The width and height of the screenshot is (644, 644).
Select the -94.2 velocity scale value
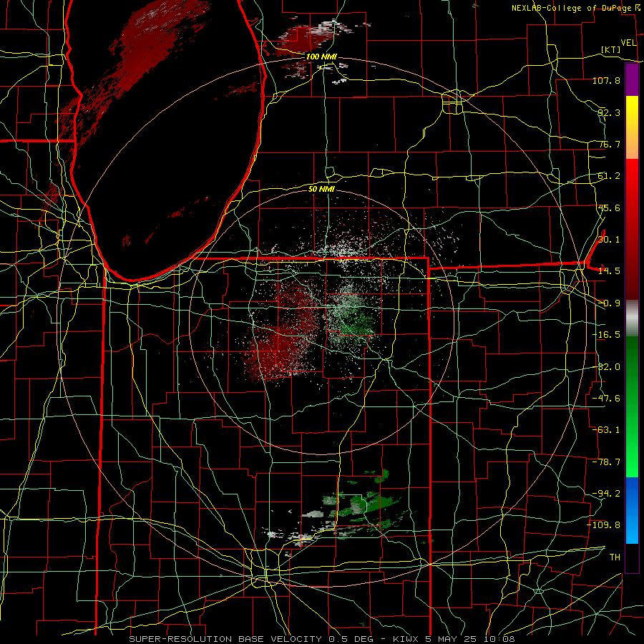pyautogui.click(x=606, y=494)
